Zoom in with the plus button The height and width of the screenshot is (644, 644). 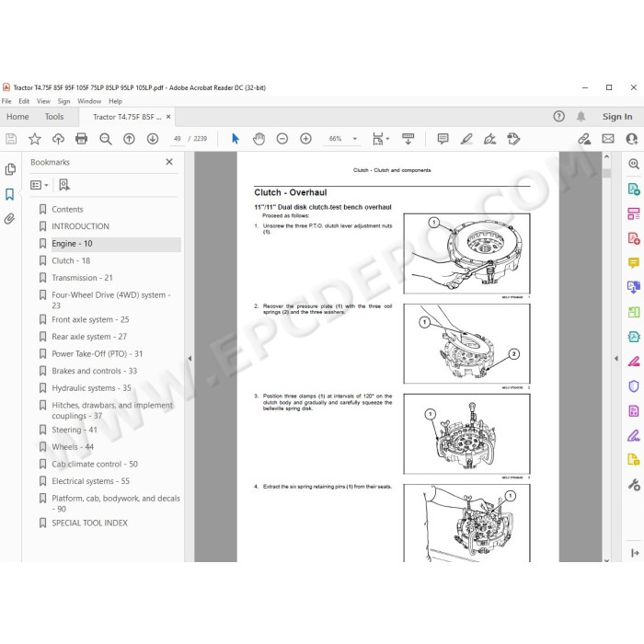(305, 139)
